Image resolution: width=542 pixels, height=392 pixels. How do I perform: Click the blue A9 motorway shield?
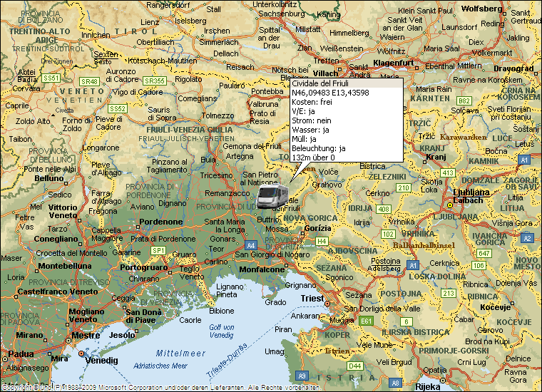tap(302, 376)
